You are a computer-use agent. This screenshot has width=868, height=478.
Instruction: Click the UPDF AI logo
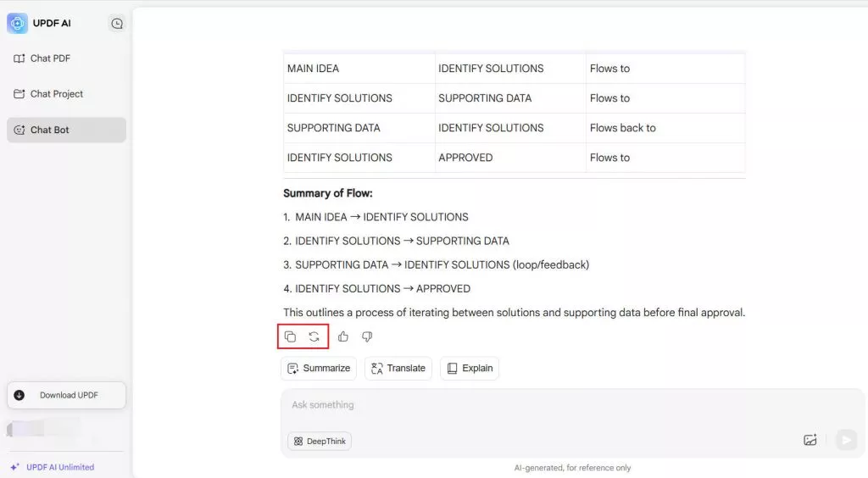17,24
